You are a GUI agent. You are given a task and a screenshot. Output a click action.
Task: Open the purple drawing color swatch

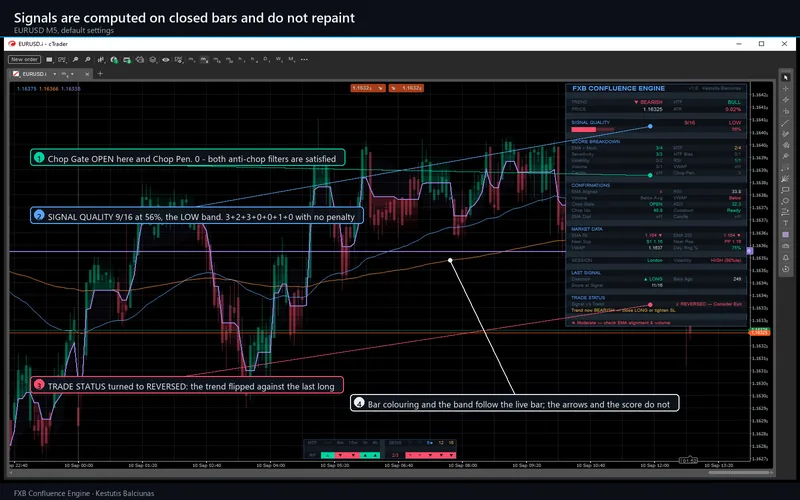click(x=786, y=234)
